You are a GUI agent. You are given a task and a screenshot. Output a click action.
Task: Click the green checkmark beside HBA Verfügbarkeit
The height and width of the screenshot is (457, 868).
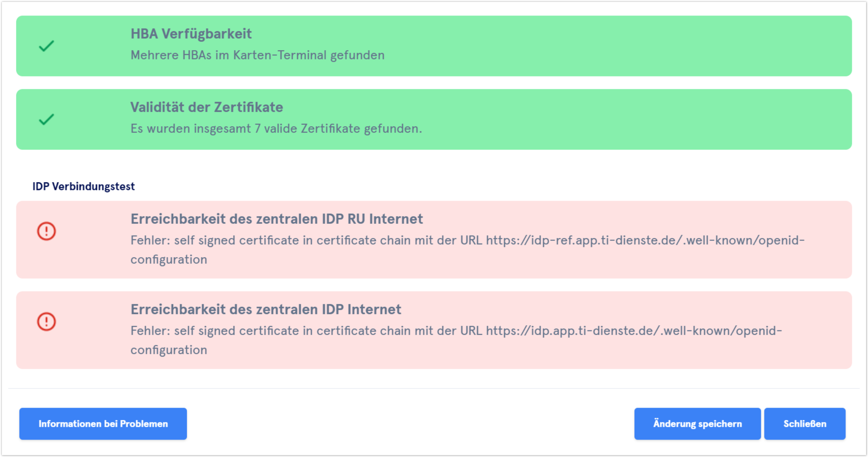[x=46, y=46]
